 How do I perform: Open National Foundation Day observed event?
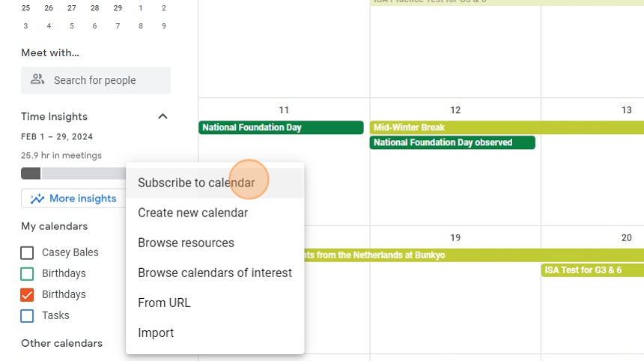[452, 142]
